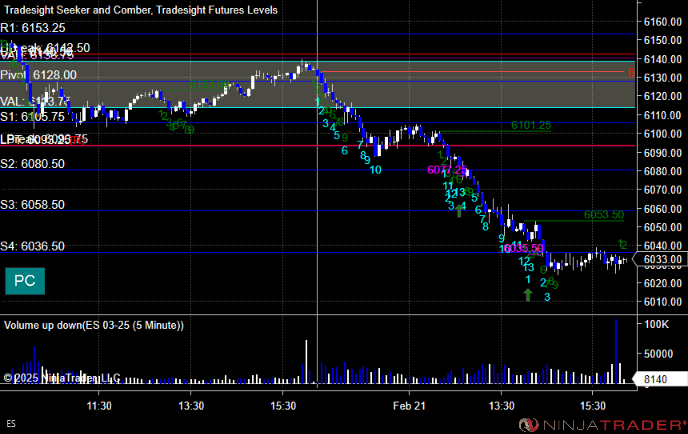This screenshot has height=434, width=688.
Task: Select the 6020.00 price axis label
Action: tap(663, 283)
